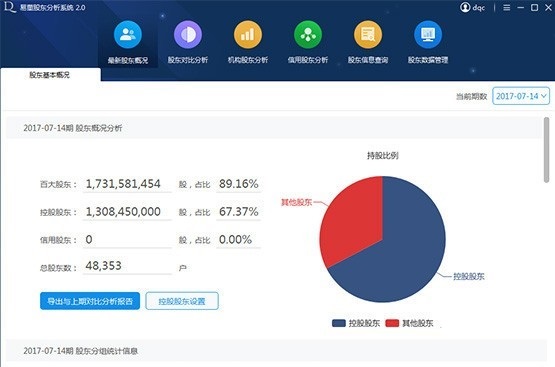
Task: Click the dqc username text
Action: pos(479,8)
